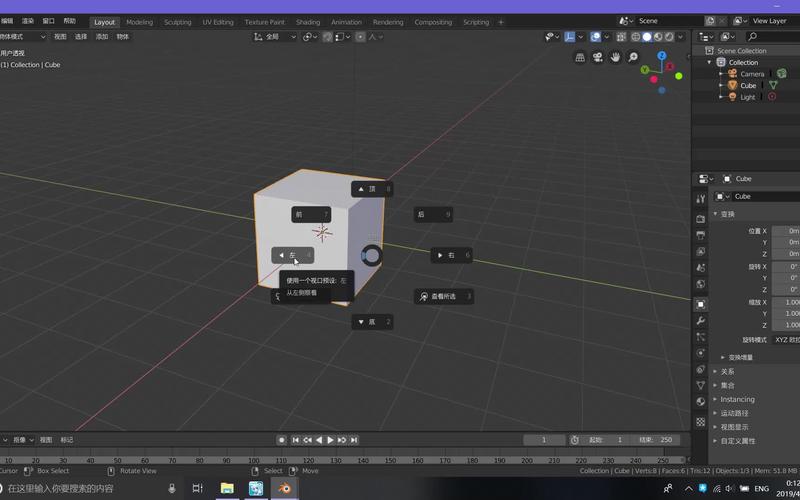This screenshot has height=500, width=800.
Task: Open the gizmo options dropdown arrow
Action: (x=581, y=37)
